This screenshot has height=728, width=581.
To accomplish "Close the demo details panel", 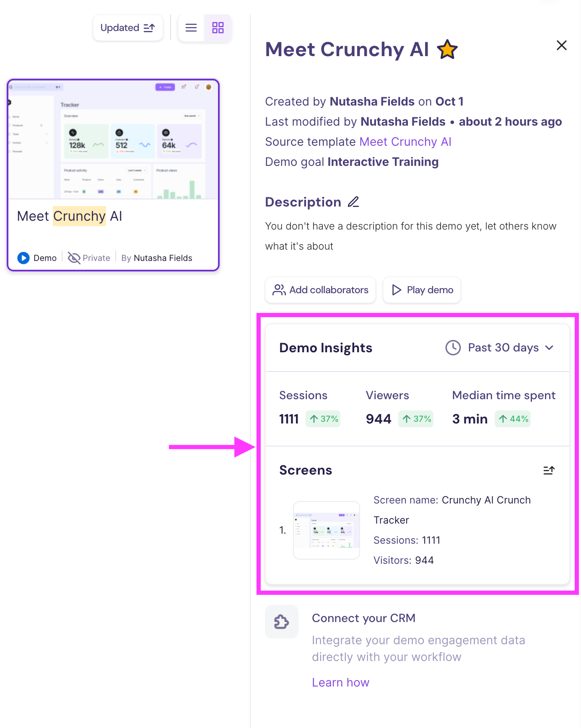I will [561, 45].
